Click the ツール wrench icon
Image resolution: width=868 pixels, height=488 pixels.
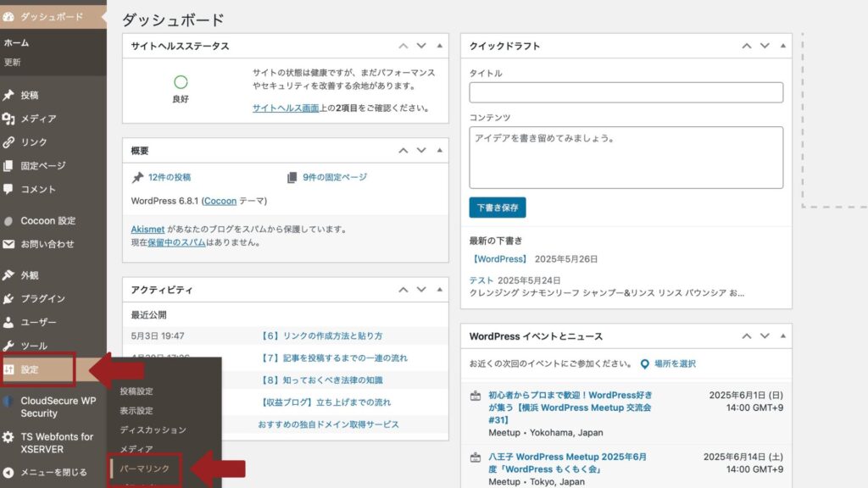[x=8, y=346]
